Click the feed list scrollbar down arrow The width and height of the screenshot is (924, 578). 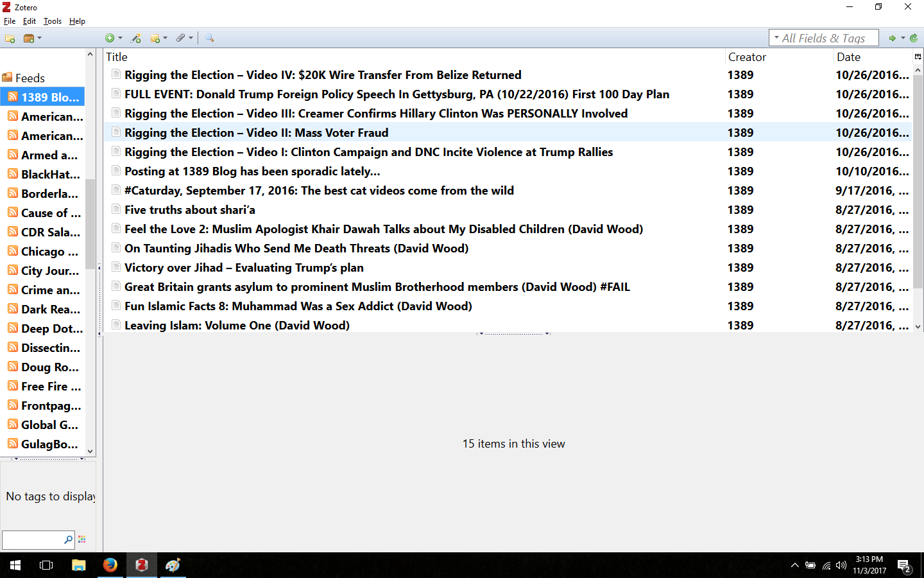tap(90, 451)
